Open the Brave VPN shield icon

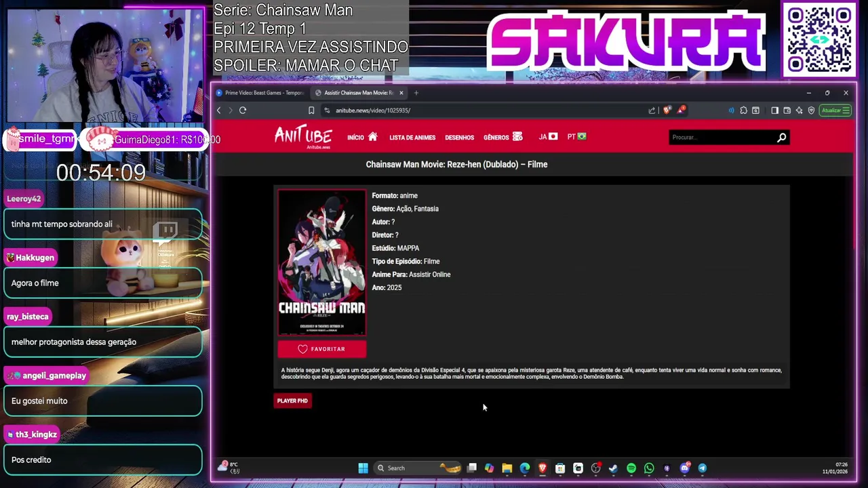pos(811,110)
